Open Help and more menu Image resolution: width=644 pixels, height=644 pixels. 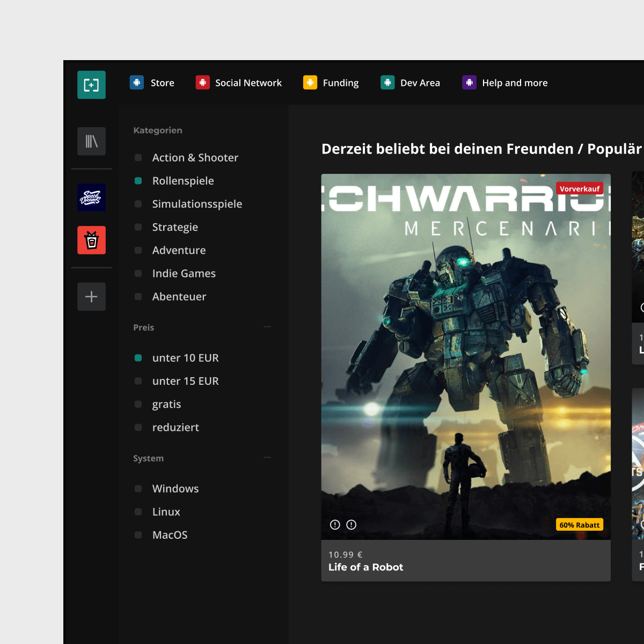pos(514,83)
